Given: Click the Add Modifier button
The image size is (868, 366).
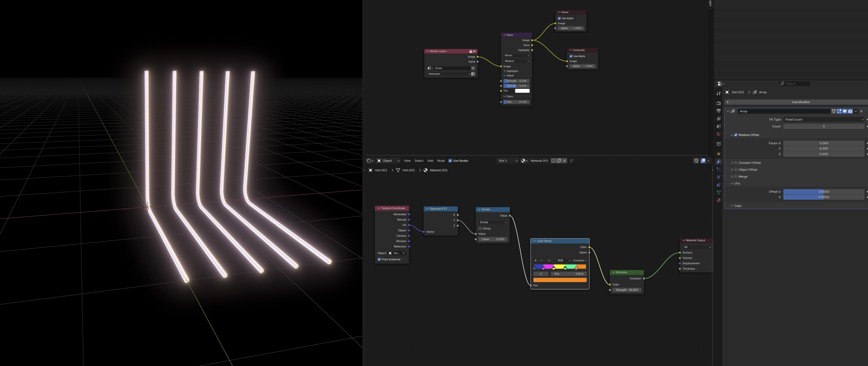Looking at the screenshot, I should (797, 102).
